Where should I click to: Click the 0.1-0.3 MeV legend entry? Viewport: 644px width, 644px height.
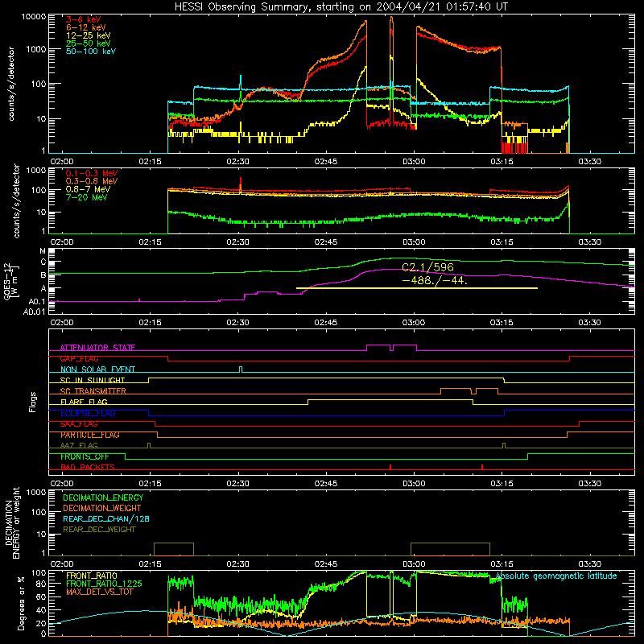point(92,173)
